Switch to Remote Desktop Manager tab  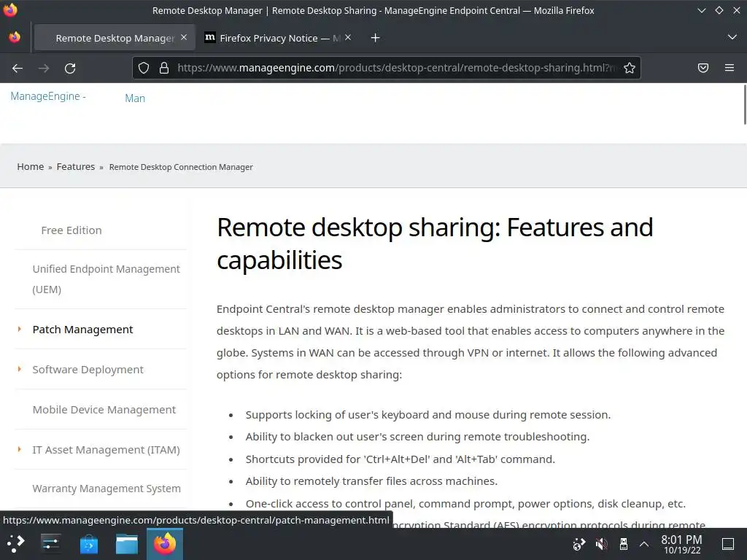pyautogui.click(x=115, y=38)
